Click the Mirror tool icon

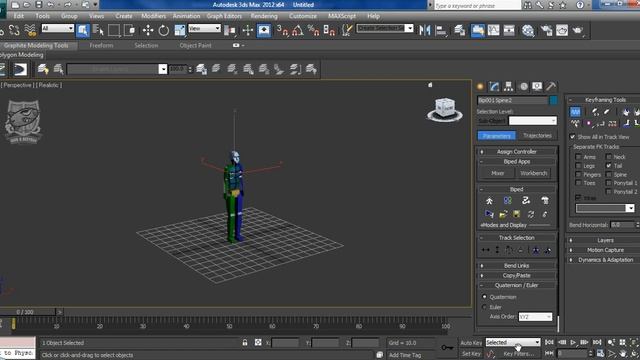424,30
